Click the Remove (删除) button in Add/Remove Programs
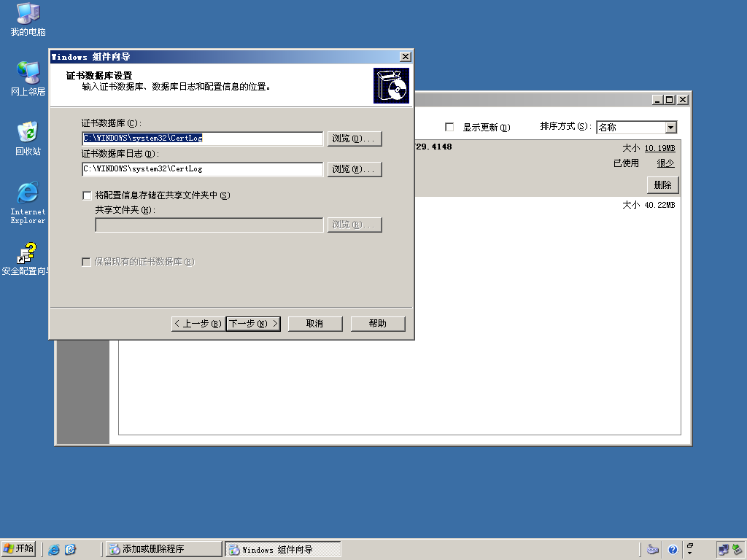Viewport: 747px width, 560px height. click(662, 184)
